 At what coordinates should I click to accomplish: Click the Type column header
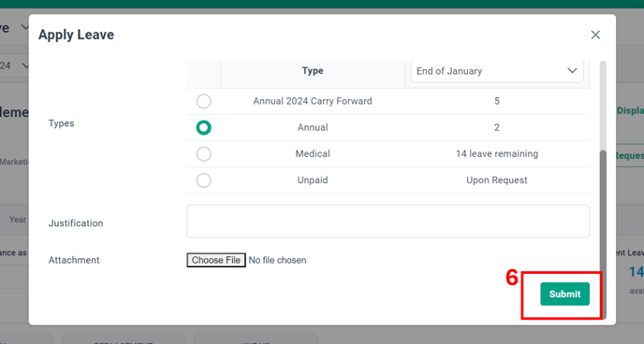pos(313,71)
